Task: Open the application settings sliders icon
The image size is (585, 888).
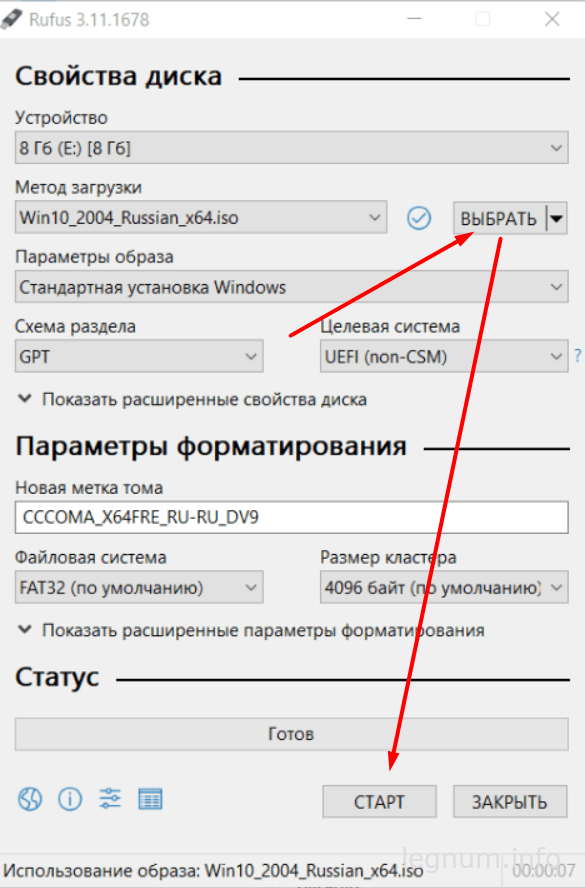Action: click(x=110, y=799)
